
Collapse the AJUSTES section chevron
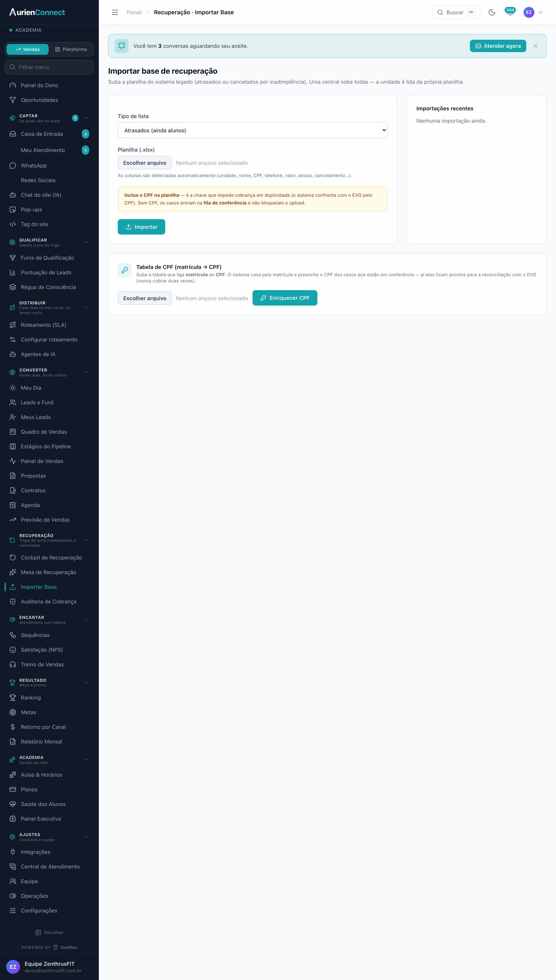[86, 837]
